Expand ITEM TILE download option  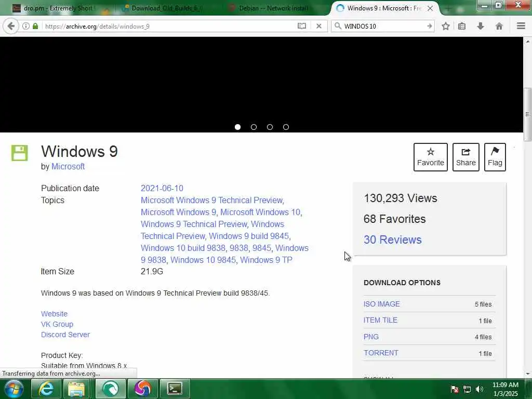click(x=380, y=320)
